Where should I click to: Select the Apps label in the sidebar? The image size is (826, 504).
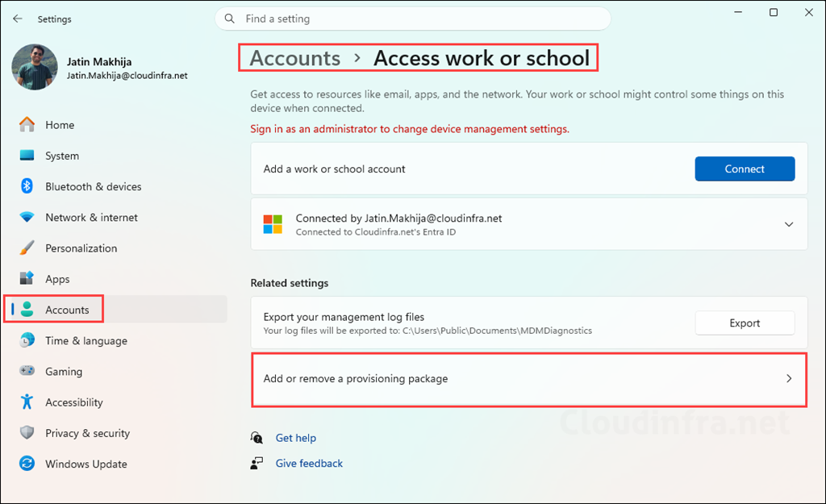[x=57, y=279]
